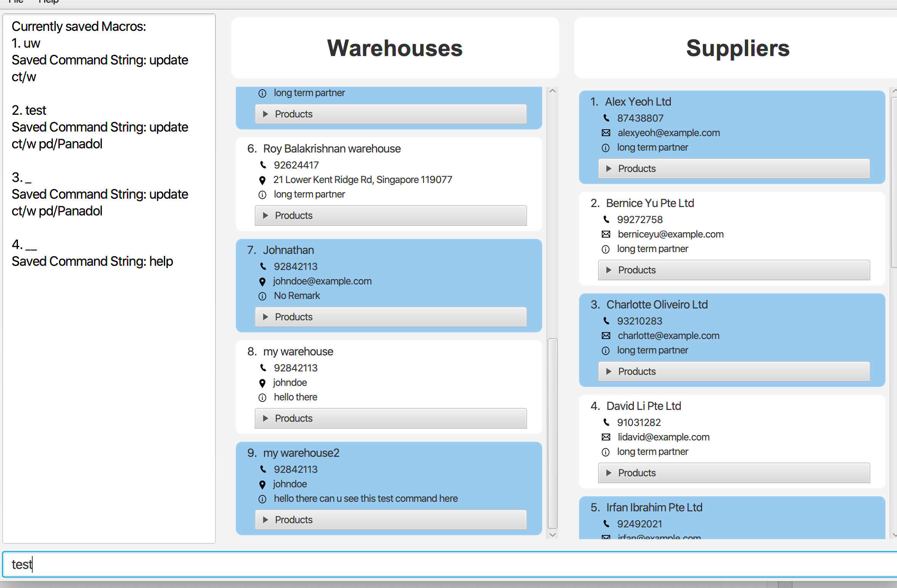Click the warehouse list scrollbar down arrow
The width and height of the screenshot is (897, 588).
coord(552,535)
